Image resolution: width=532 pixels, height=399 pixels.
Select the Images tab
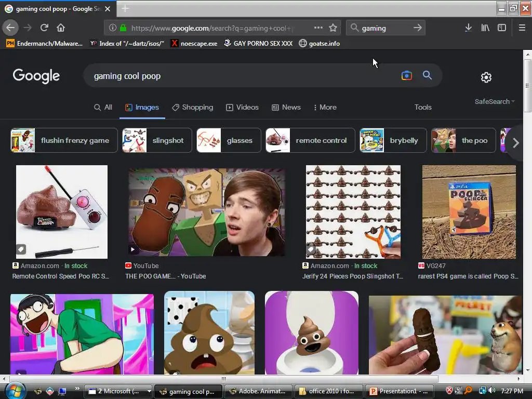[142, 107]
